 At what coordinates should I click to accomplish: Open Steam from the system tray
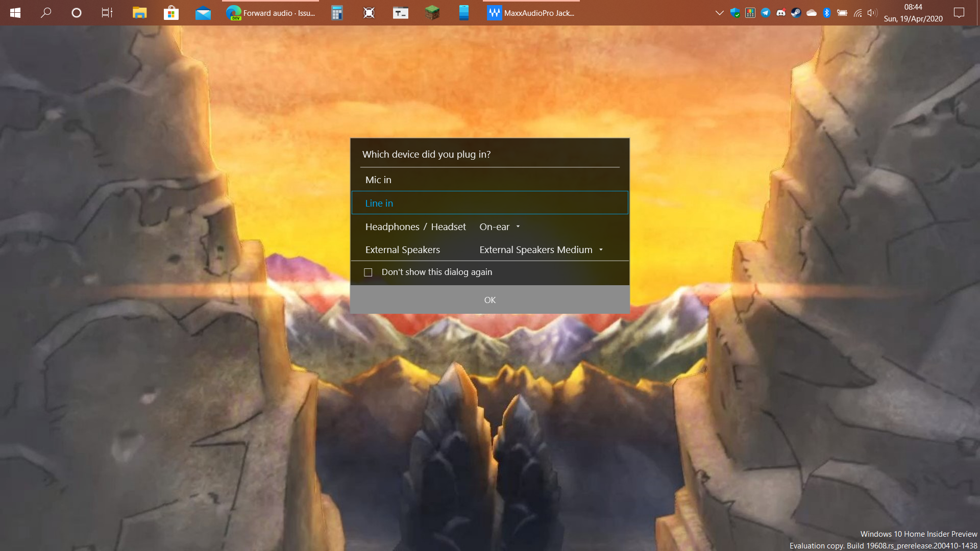796,13
